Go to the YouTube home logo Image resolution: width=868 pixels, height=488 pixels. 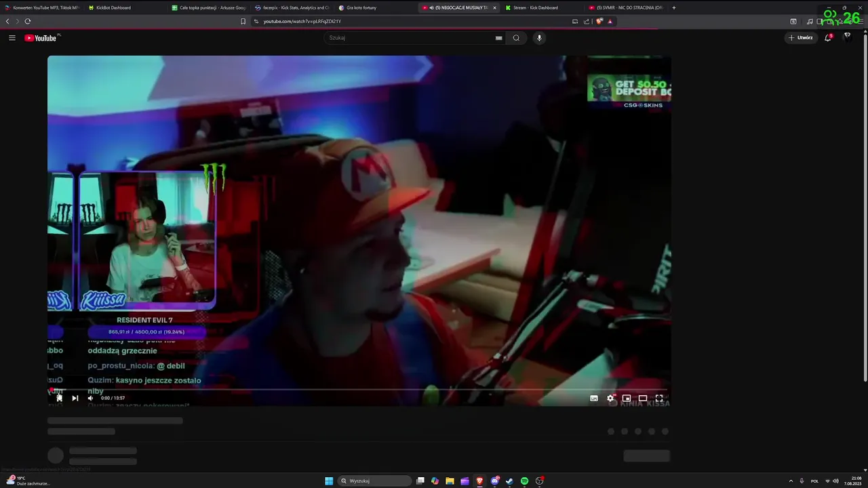point(41,38)
